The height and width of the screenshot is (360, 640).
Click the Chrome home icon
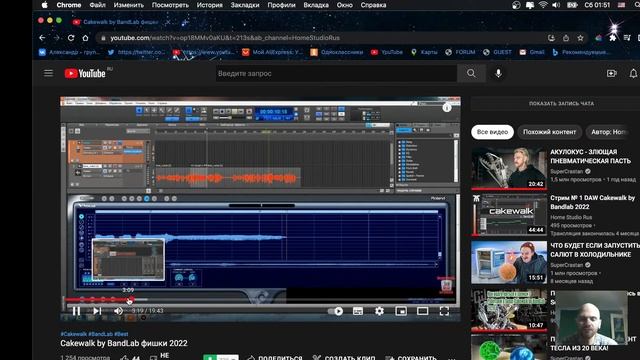pyautogui.click(x=85, y=38)
